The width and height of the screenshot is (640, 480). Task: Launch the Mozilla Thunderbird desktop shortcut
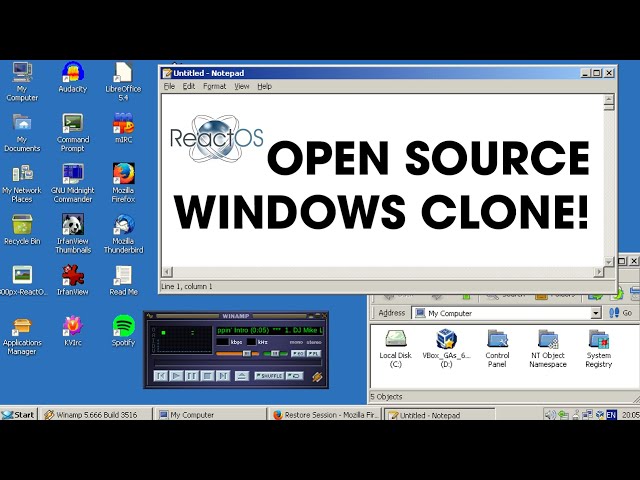click(123, 233)
